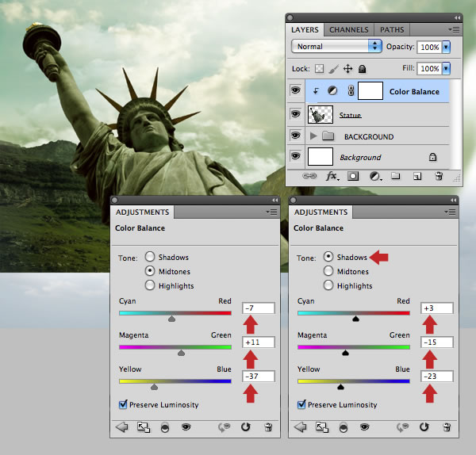The width and height of the screenshot is (476, 455).
Task: Expand the BACKGROUND group folder
Action: point(313,136)
